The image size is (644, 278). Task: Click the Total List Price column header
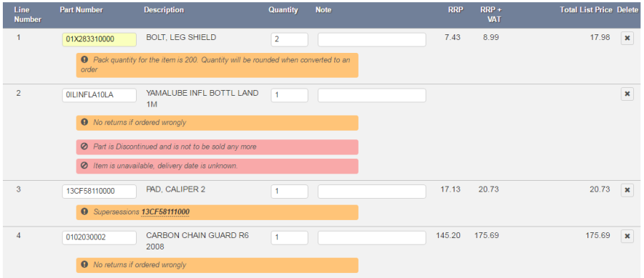coord(585,10)
